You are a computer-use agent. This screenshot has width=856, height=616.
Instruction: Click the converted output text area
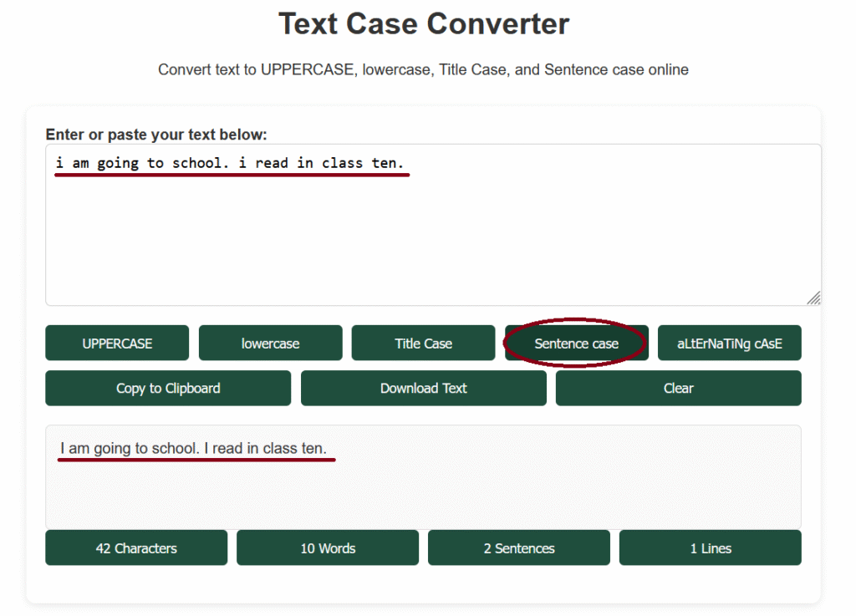click(423, 476)
